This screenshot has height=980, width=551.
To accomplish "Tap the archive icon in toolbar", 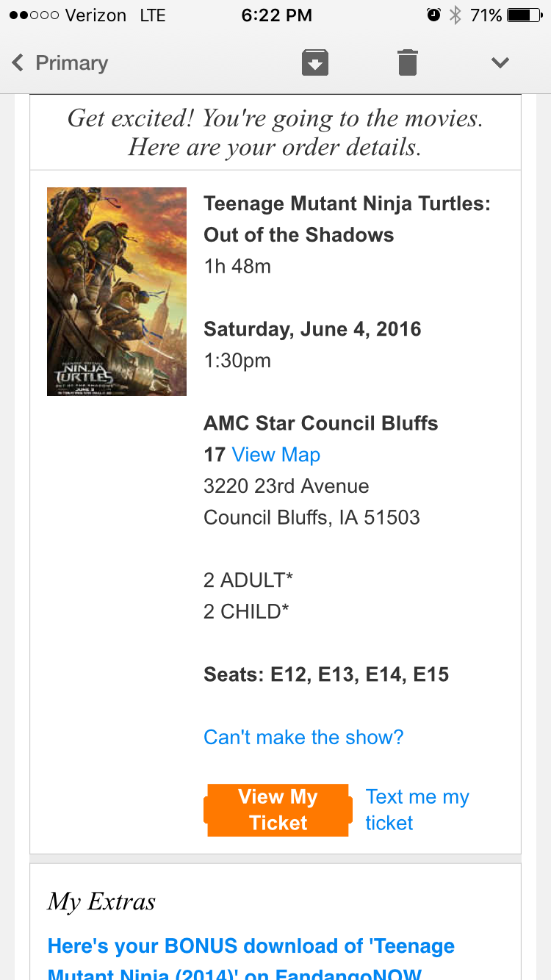I will pyautogui.click(x=315, y=62).
